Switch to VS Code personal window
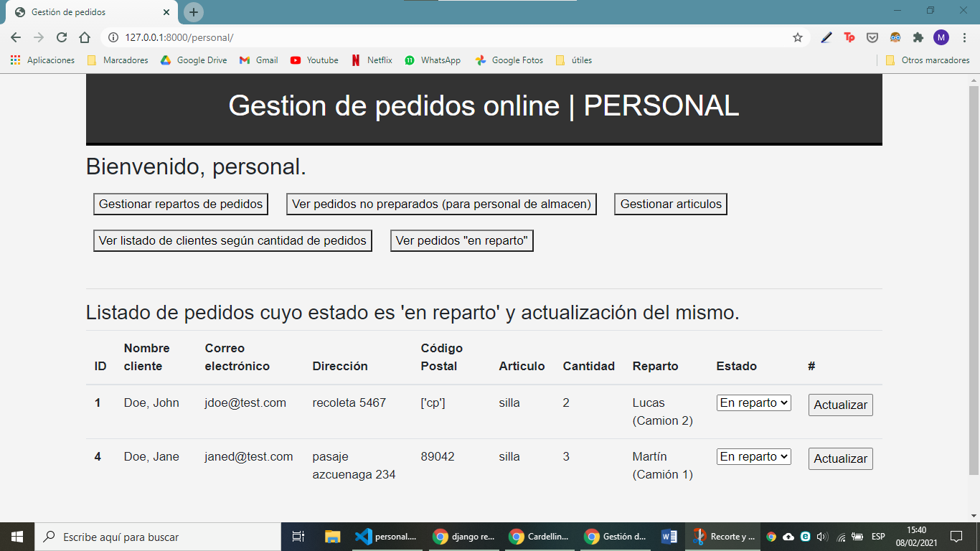This screenshot has height=551, width=980. (x=386, y=537)
